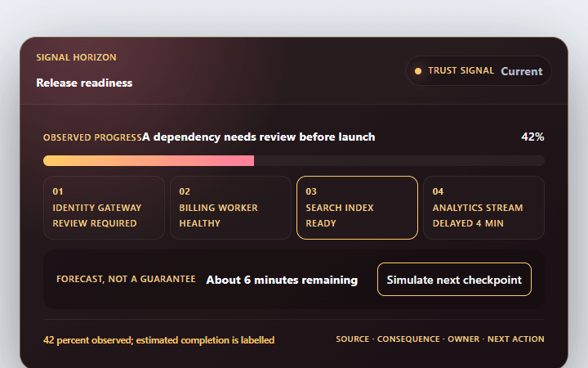Click the unfilled portion of progress bar
Screen dimensions: 588x368
click(x=399, y=161)
